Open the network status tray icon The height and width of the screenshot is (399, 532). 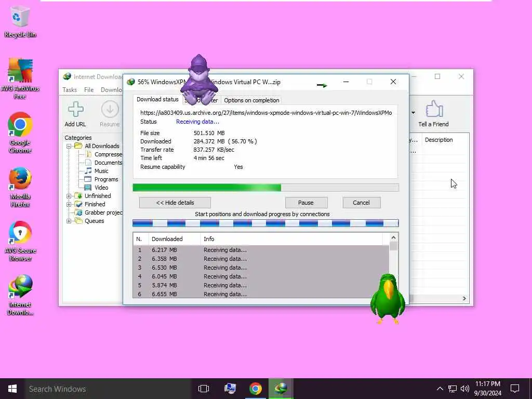click(453, 389)
